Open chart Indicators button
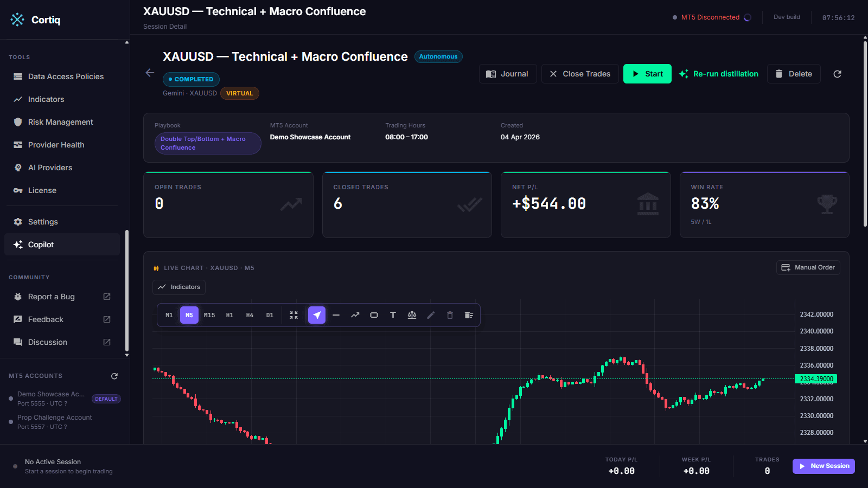This screenshot has height=488, width=868. tap(179, 287)
